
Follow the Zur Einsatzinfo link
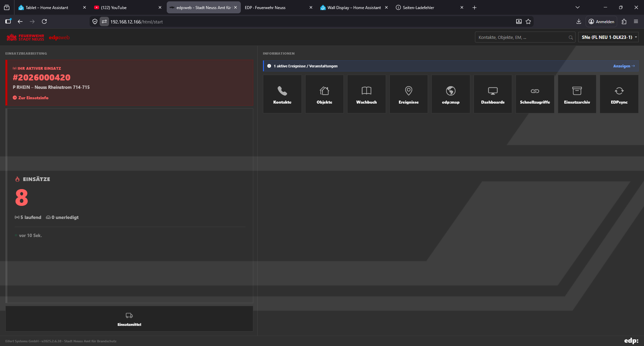click(x=33, y=98)
